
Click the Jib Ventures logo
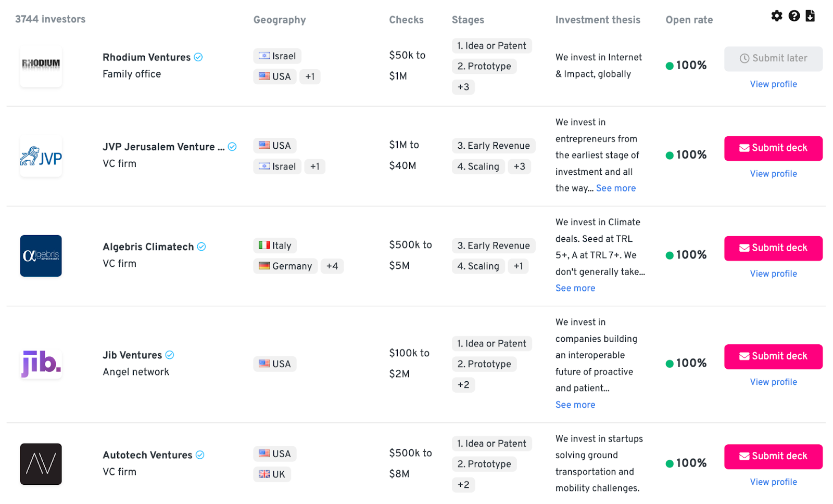41,364
